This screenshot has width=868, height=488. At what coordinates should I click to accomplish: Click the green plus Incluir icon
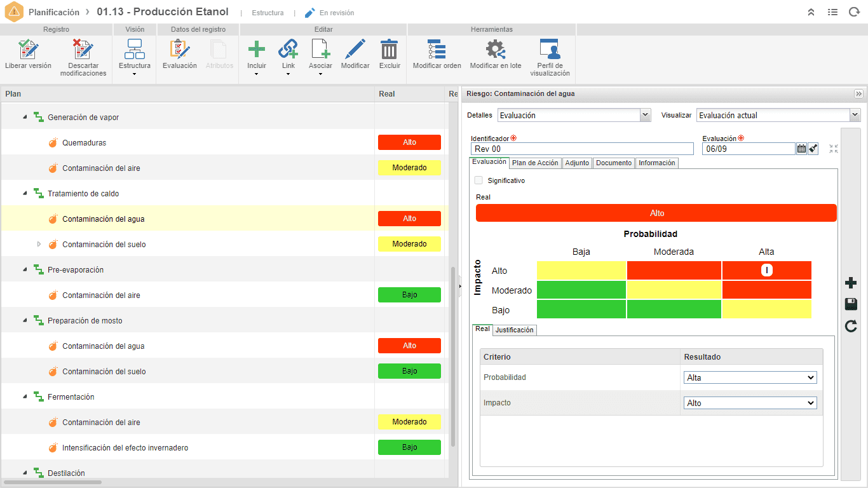pyautogui.click(x=257, y=49)
